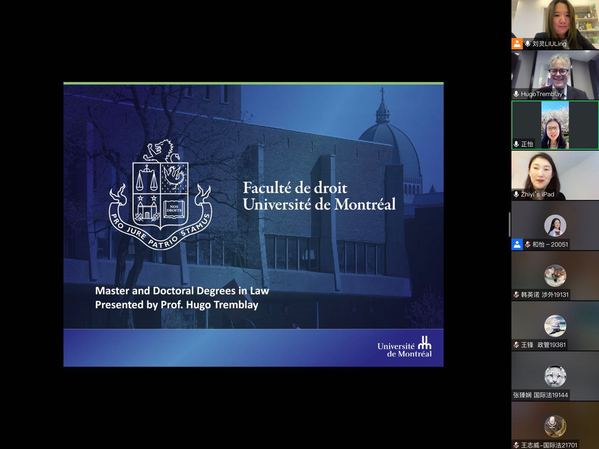Click the round avatar above 国际法19144
The height and width of the screenshot is (449, 599).
pos(555,376)
